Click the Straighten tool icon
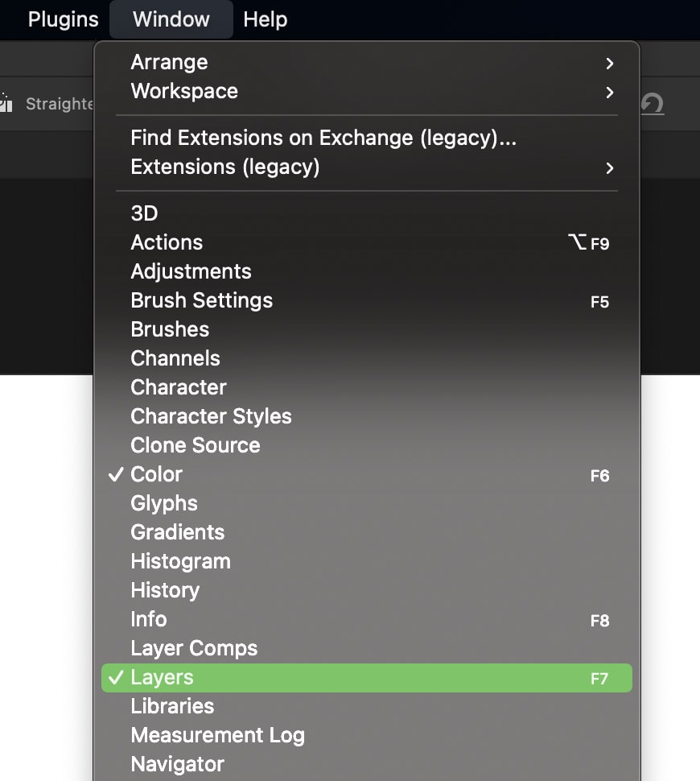Viewport: 700px width, 781px height. pyautogui.click(x=6, y=102)
